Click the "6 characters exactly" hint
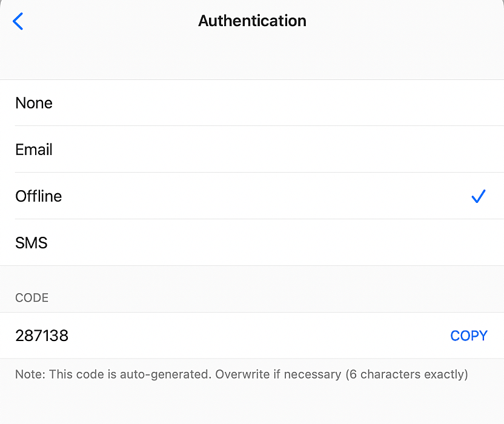Screen dimensions: 504x424 tap(407, 374)
